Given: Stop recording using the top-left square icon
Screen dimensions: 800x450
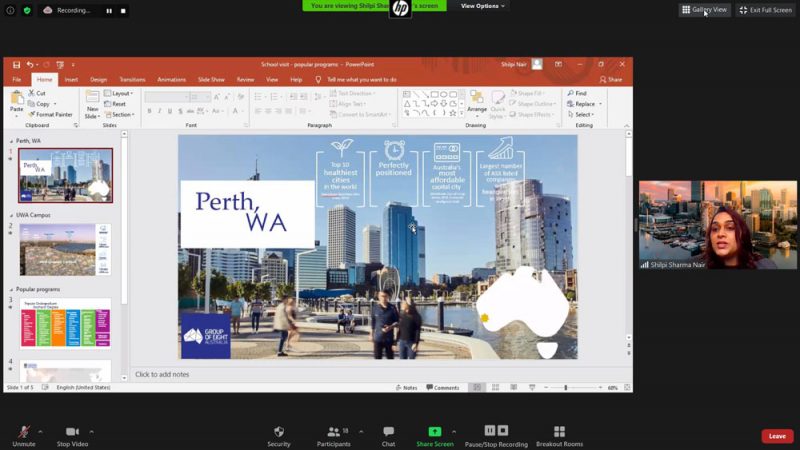Looking at the screenshot, I should click(123, 10).
